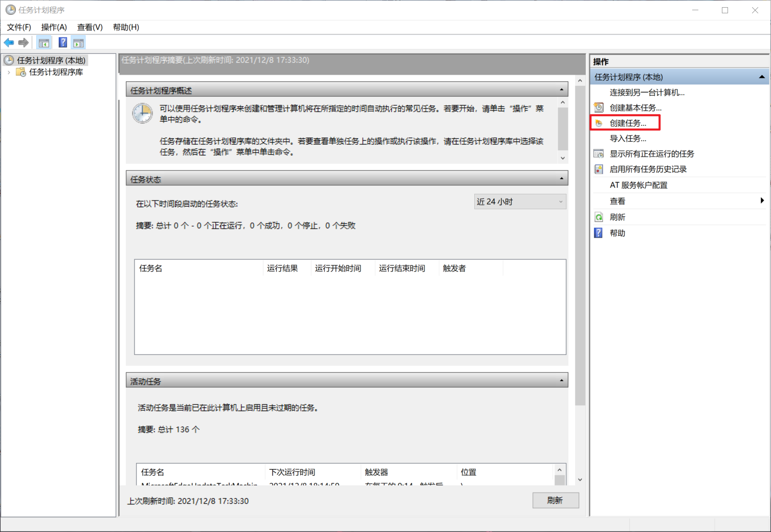Click the green 刷新 icon in actions

(599, 217)
